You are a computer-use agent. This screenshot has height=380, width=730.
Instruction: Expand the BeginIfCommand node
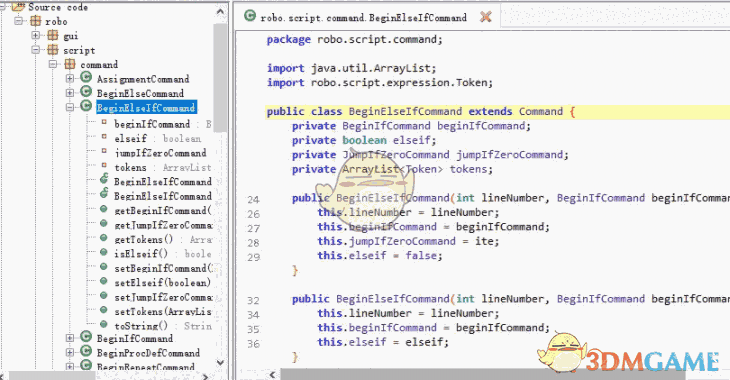point(70,338)
